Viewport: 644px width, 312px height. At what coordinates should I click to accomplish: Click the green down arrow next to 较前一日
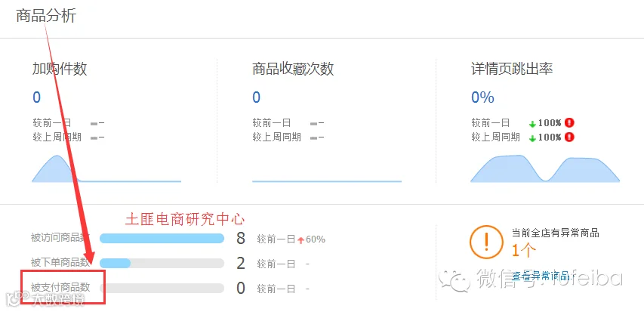point(533,124)
